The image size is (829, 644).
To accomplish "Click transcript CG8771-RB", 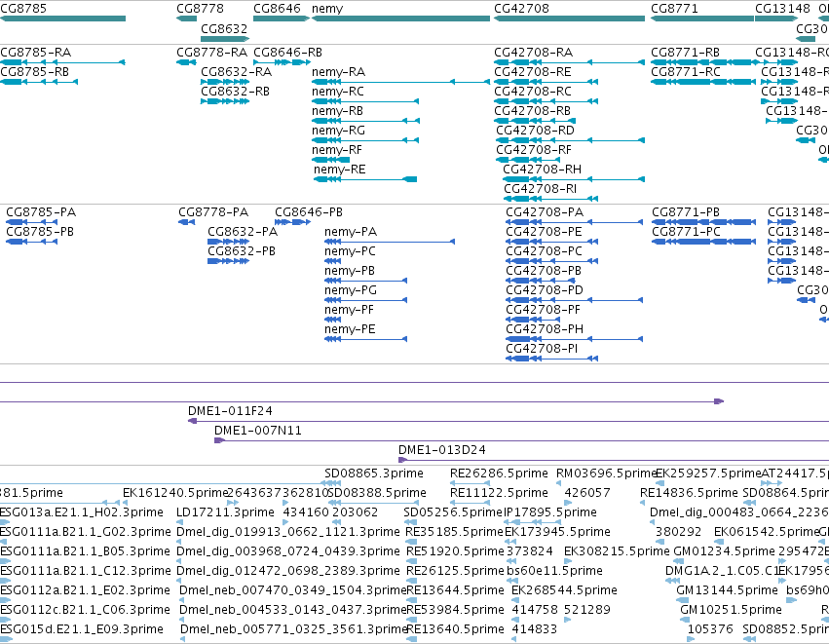I will pos(703,62).
